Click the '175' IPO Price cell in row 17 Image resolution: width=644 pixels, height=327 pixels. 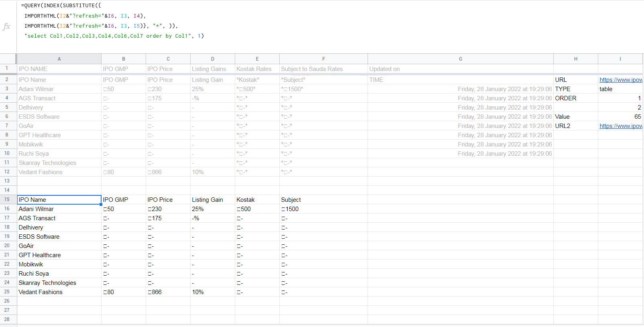tap(168, 218)
